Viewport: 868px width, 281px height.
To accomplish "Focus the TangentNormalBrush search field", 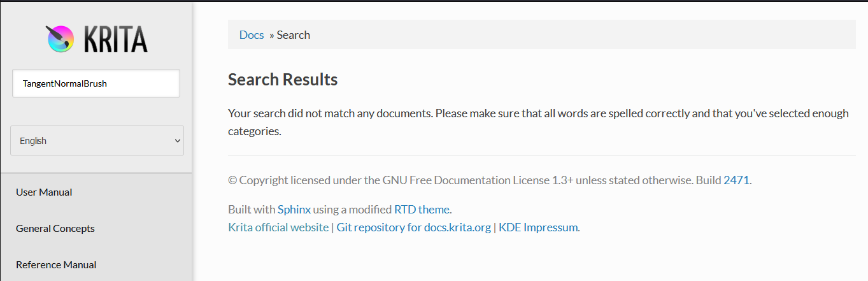I will pos(96,83).
